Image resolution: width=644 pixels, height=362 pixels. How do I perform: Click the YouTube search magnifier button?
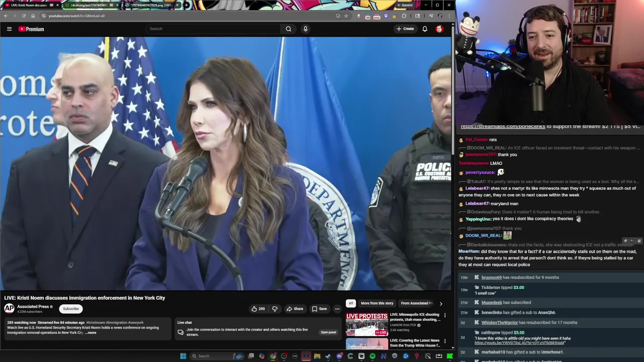pos(288,29)
